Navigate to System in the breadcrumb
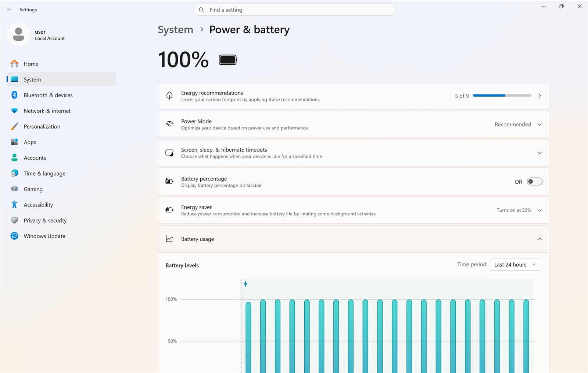 tap(175, 29)
